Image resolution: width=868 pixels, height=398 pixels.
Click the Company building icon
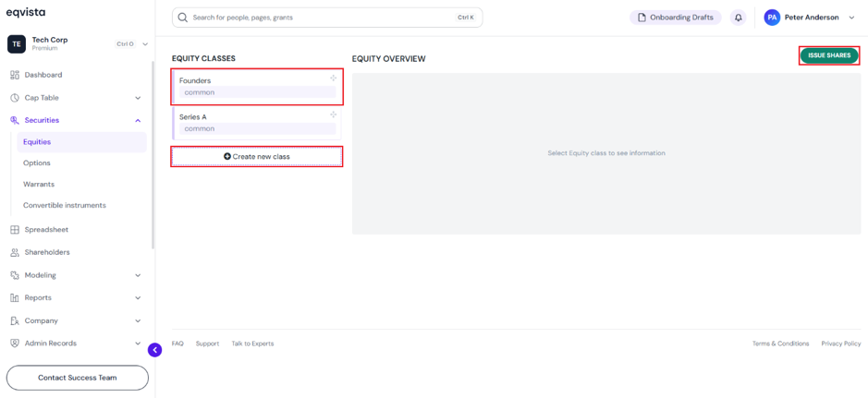pyautogui.click(x=15, y=320)
